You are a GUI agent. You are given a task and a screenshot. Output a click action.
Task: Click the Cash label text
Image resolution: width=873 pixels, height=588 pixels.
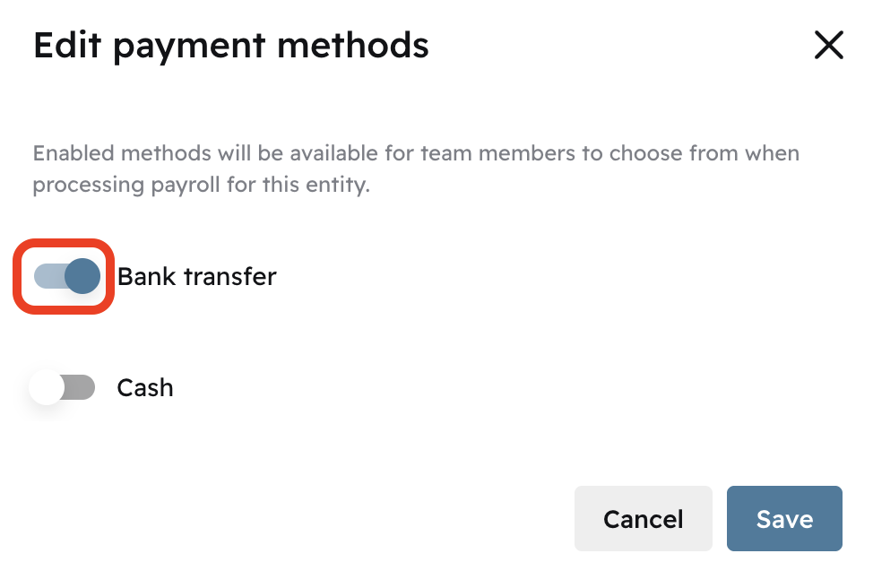[145, 388]
